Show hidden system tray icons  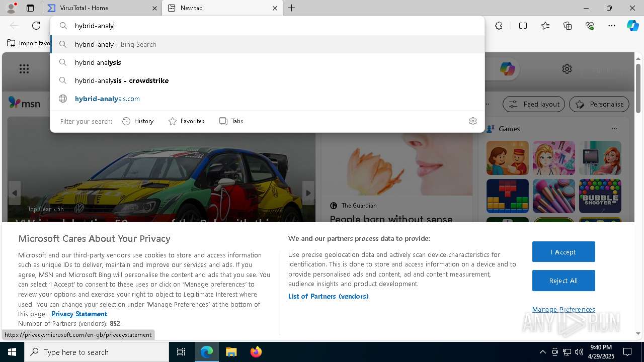pos(542,352)
